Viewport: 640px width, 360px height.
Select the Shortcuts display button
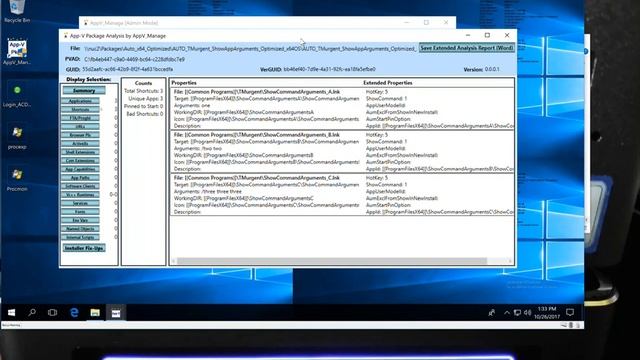(x=80, y=109)
